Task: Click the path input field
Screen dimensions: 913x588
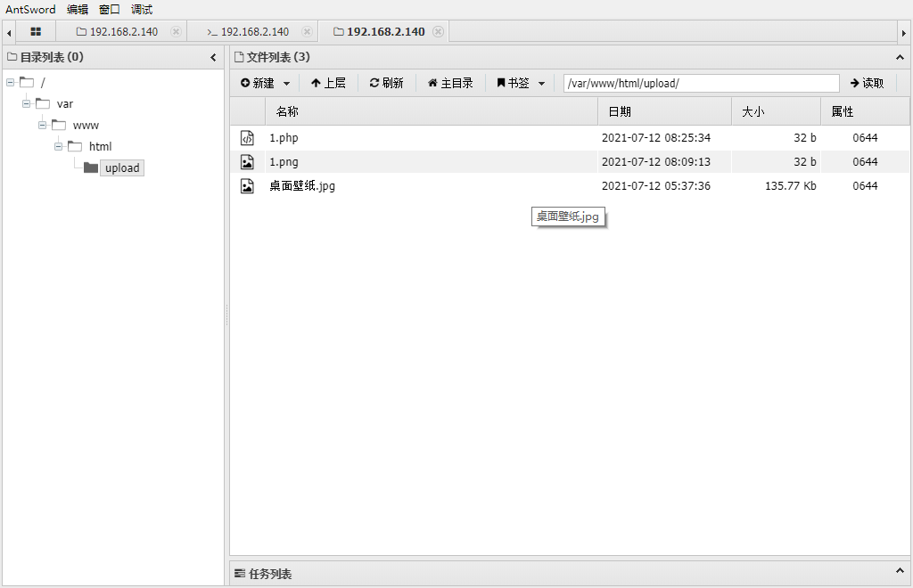Action: pos(701,83)
